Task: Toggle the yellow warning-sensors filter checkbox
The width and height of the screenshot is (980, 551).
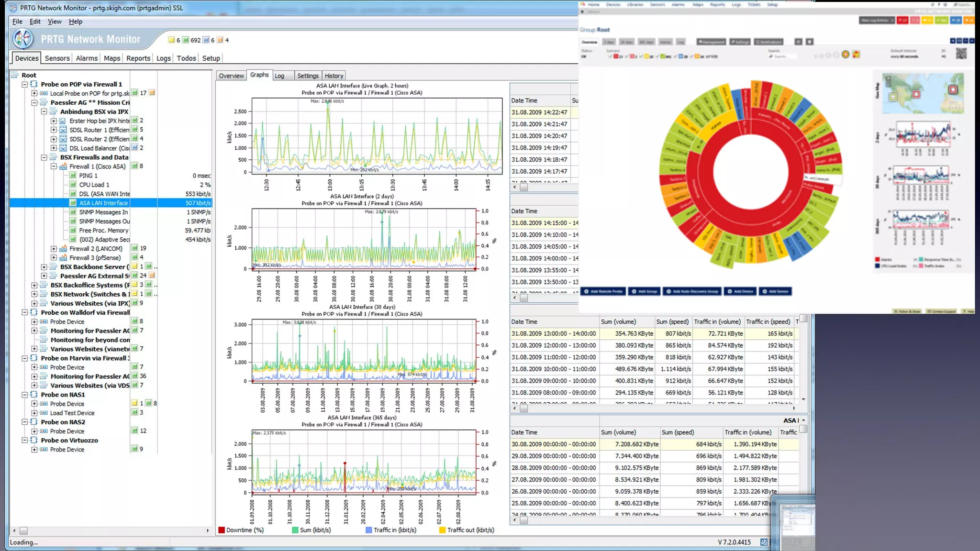Action: point(641,56)
